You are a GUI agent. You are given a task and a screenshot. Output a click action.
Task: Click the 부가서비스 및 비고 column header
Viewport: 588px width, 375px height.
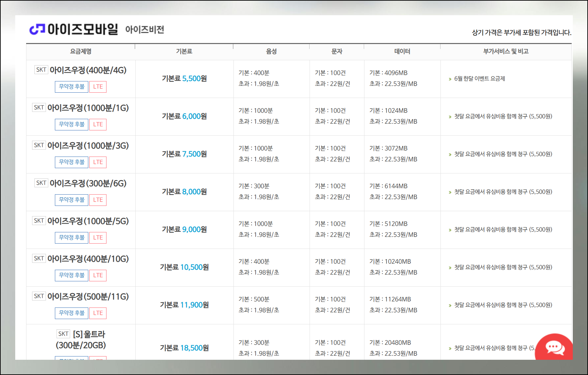506,52
